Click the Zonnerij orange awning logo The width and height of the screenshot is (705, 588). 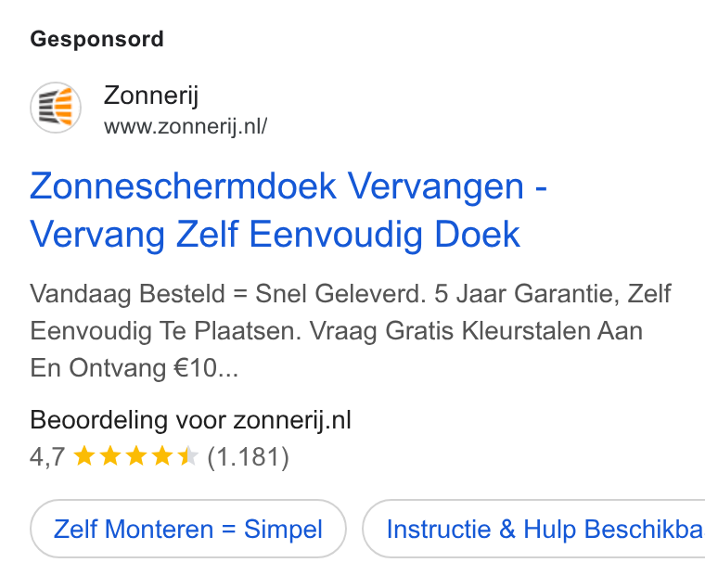[x=56, y=108]
